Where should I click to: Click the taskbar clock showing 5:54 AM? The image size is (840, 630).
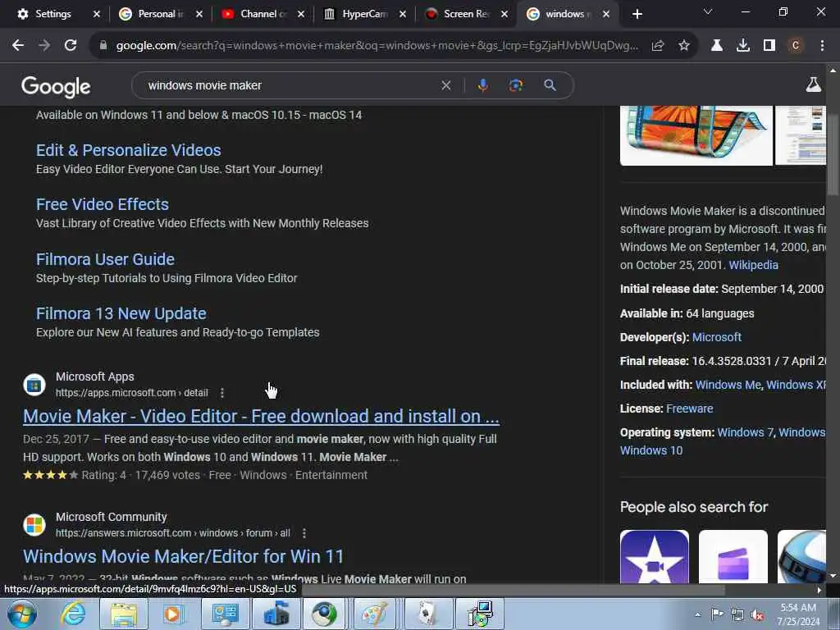point(798,614)
